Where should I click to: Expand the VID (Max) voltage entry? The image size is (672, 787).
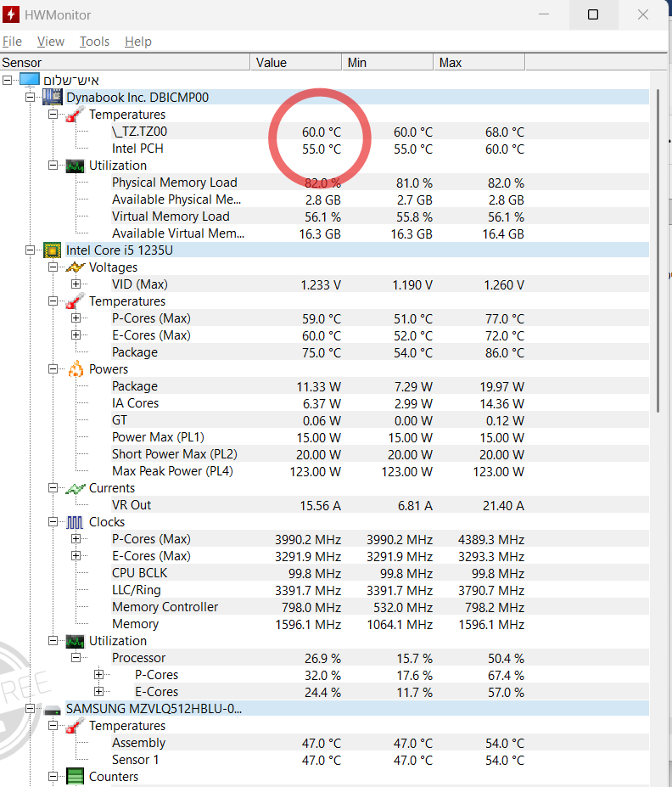[x=76, y=284]
